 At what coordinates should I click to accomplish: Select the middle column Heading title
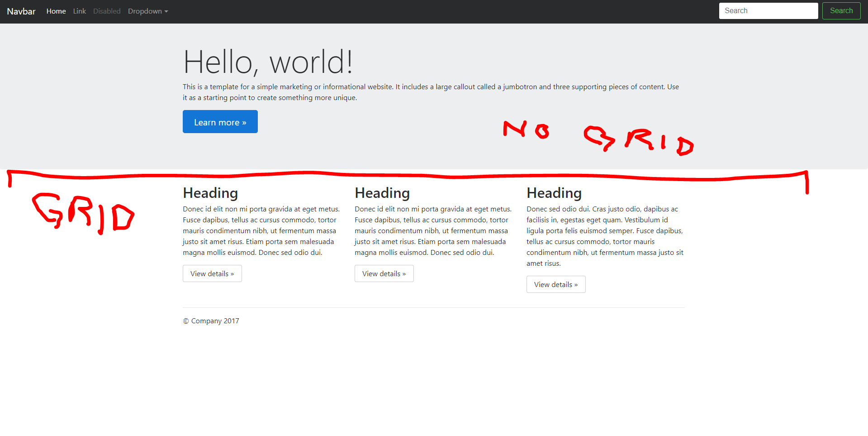(x=382, y=193)
